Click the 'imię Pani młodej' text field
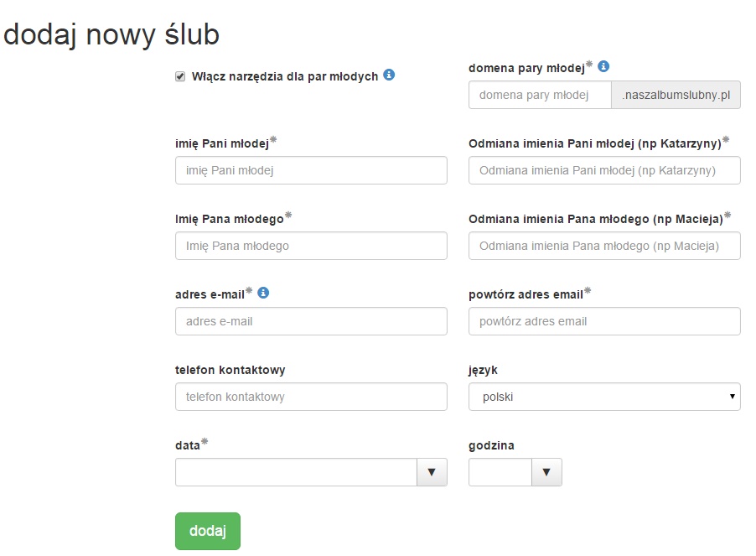 [x=311, y=170]
